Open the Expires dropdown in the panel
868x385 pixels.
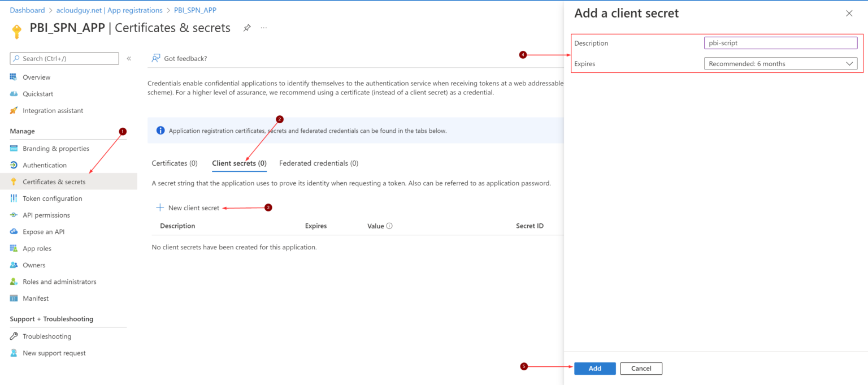[780, 63]
